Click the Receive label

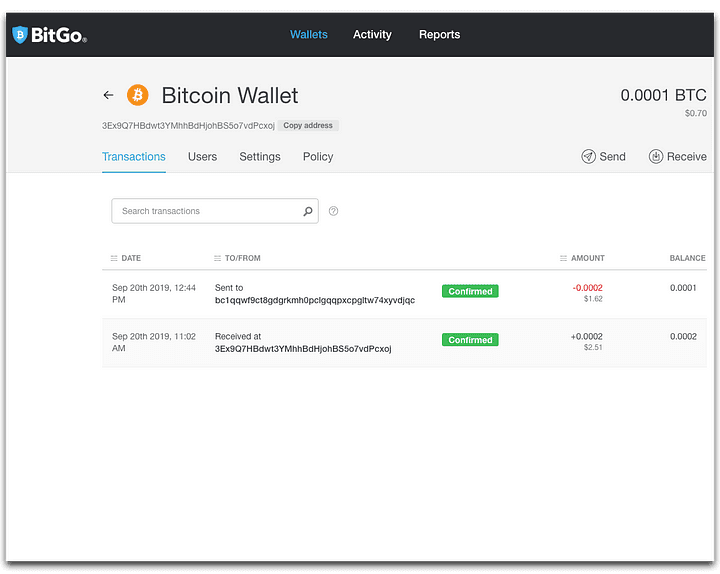[x=686, y=157]
